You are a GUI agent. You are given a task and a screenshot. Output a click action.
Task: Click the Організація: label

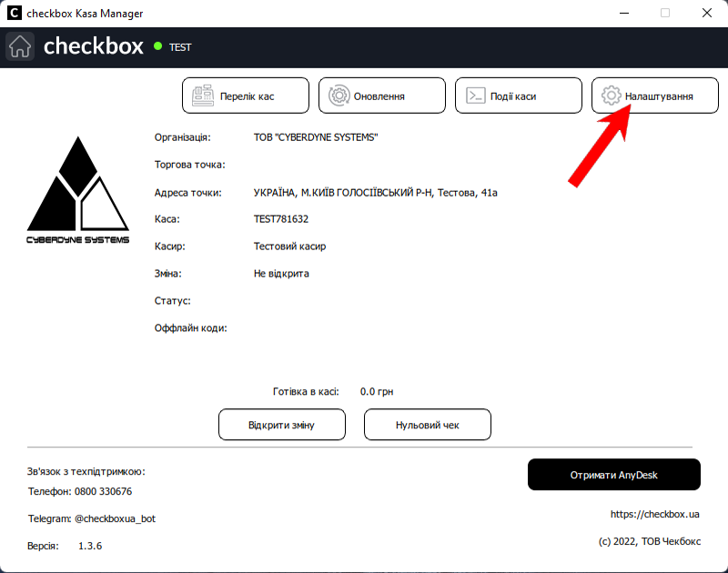coord(183,137)
